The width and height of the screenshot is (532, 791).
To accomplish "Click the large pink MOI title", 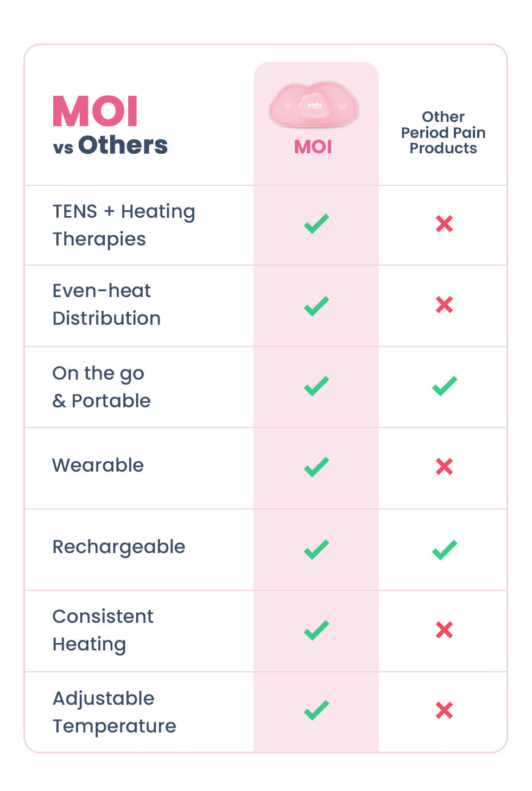I will tap(95, 111).
